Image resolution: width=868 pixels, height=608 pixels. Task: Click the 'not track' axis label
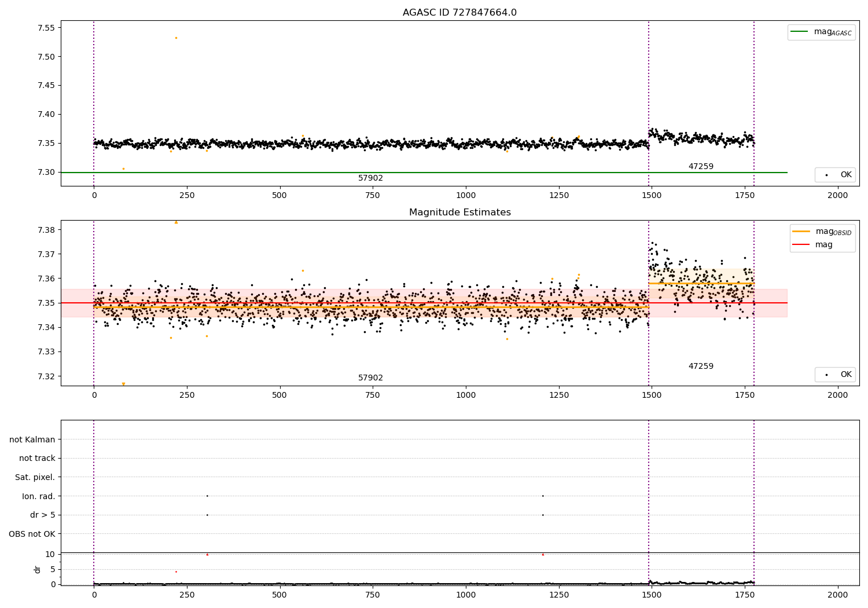pyautogui.click(x=37, y=459)
